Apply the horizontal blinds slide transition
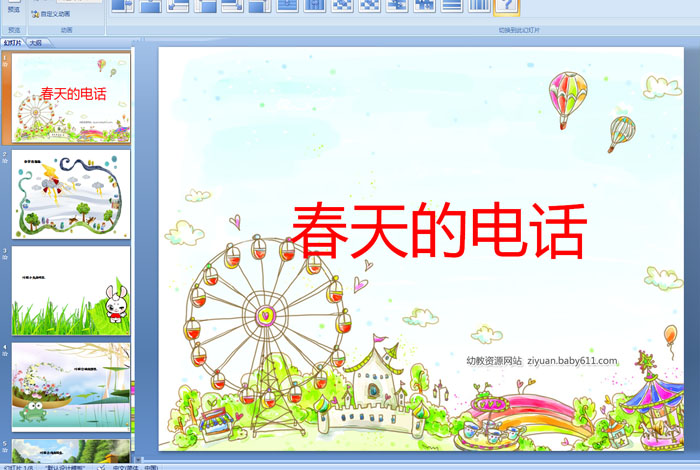This screenshot has height=470, width=700. pos(452,5)
